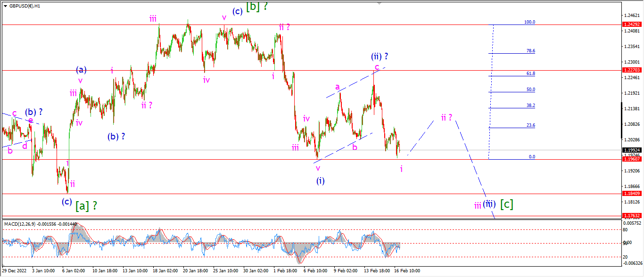
Task: Click the green [c] wave label
Action: pyautogui.click(x=507, y=204)
